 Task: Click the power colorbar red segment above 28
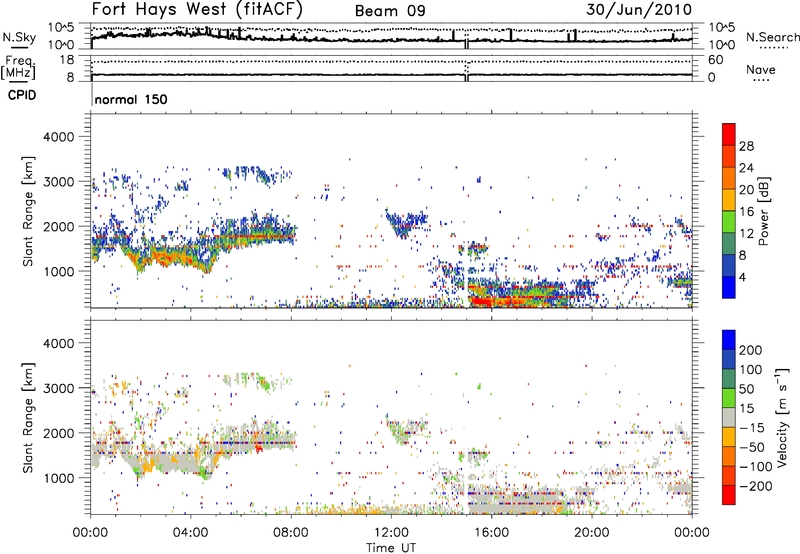pos(729,134)
